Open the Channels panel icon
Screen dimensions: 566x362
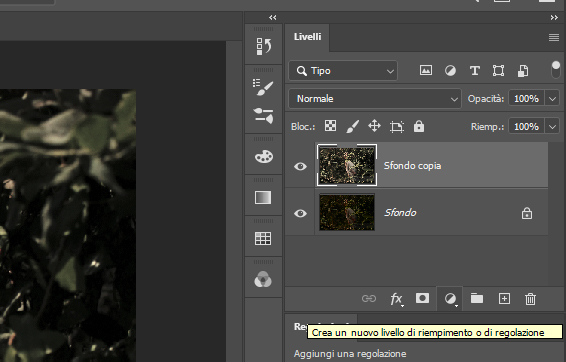coord(263,279)
